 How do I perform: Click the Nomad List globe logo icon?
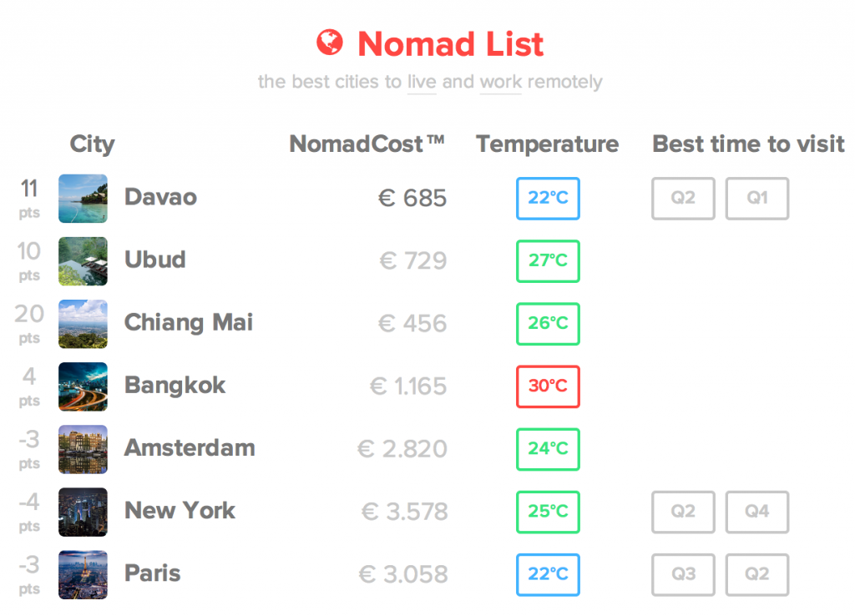click(330, 43)
